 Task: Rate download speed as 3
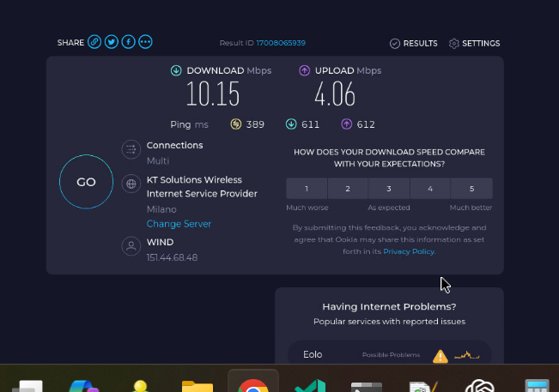pyautogui.click(x=389, y=189)
